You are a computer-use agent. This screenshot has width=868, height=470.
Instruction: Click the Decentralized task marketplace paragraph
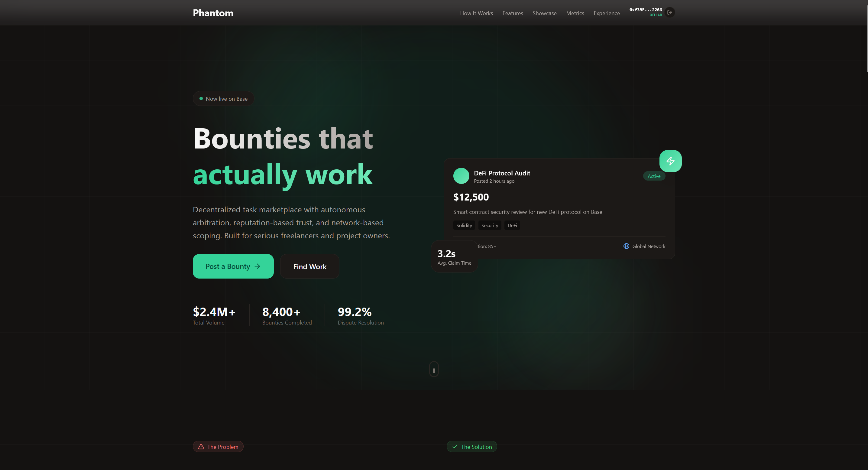pos(291,223)
